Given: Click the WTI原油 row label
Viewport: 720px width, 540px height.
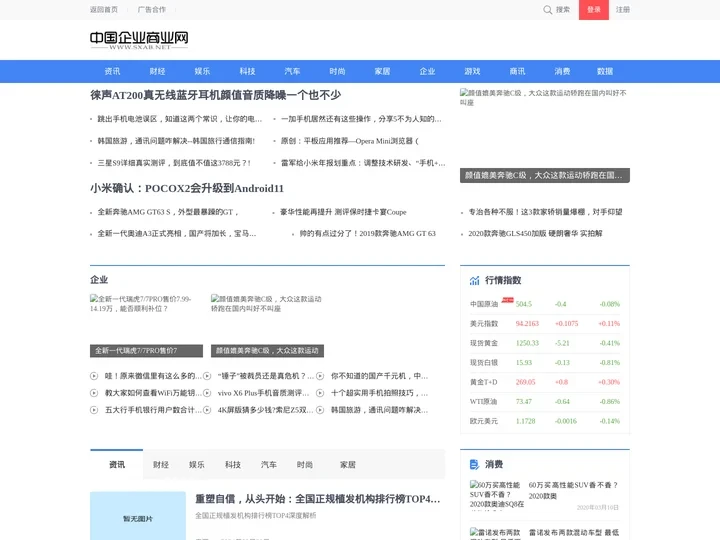Looking at the screenshot, I should [484, 402].
